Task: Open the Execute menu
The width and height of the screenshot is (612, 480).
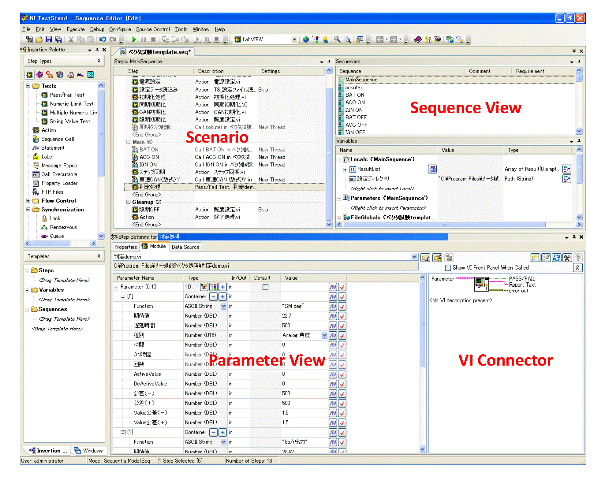Action: pyautogui.click(x=75, y=29)
